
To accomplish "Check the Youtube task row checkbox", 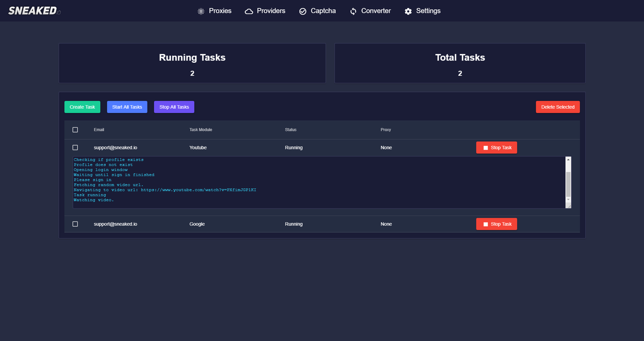I will pos(75,147).
